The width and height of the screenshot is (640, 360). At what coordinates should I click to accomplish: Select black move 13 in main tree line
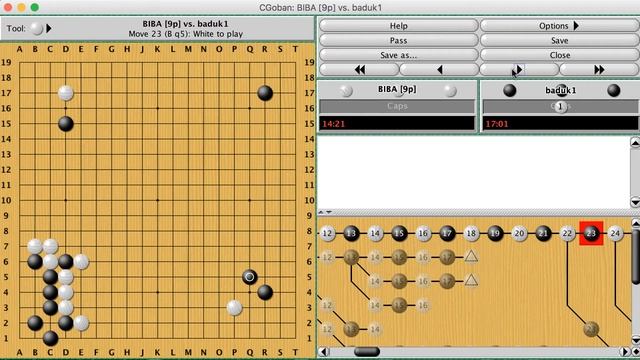pyautogui.click(x=351, y=233)
